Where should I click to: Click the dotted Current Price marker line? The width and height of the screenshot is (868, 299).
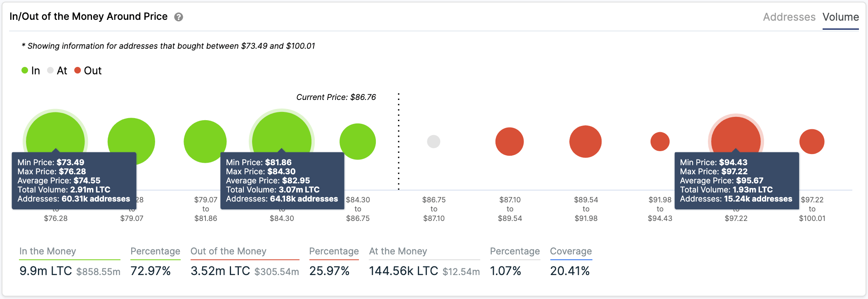tap(399, 142)
